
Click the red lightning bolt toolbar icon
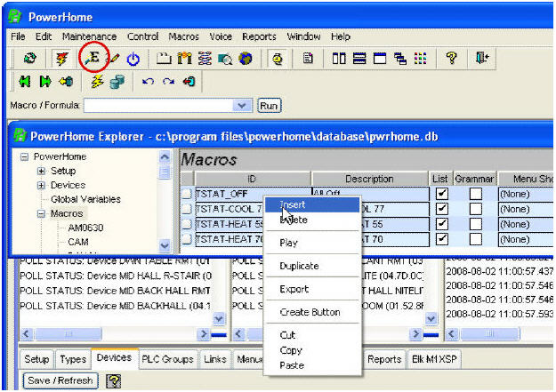pos(61,58)
